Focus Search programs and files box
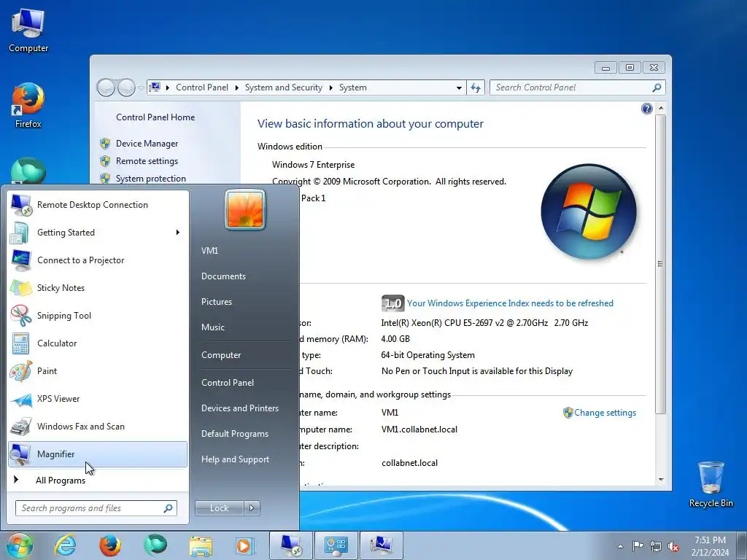The width and height of the screenshot is (747, 560). pos(96,508)
